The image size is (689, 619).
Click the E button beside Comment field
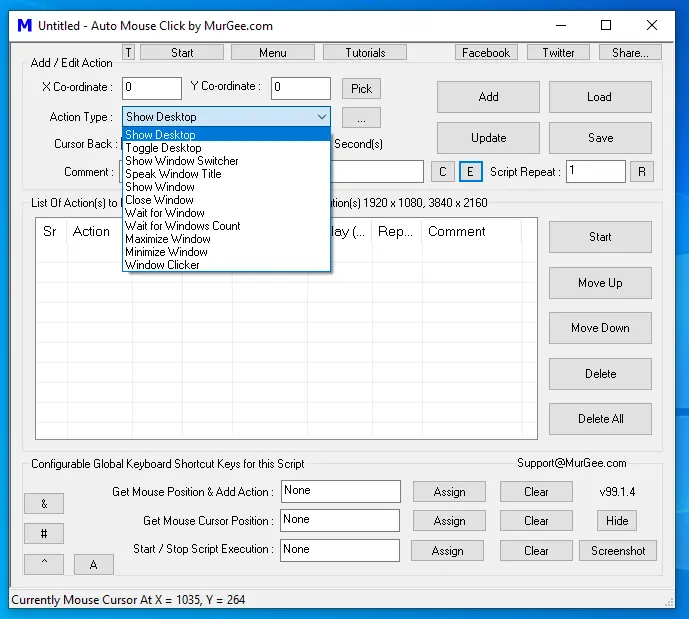[471, 171]
